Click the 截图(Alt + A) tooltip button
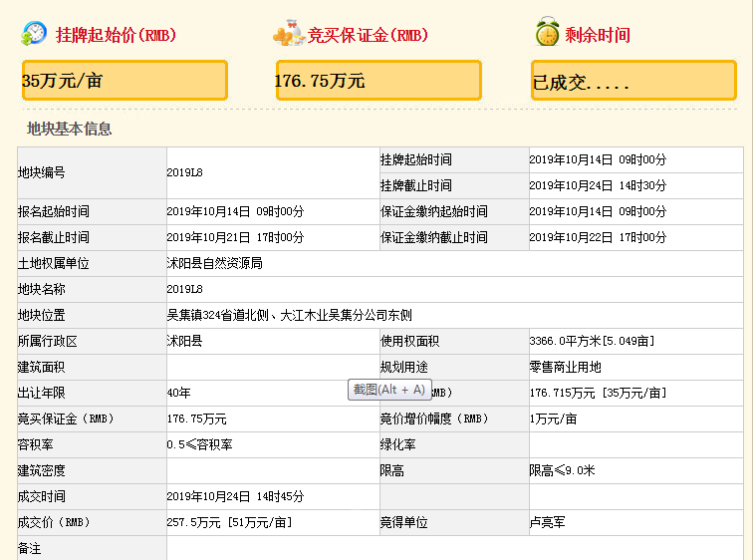 (x=389, y=390)
